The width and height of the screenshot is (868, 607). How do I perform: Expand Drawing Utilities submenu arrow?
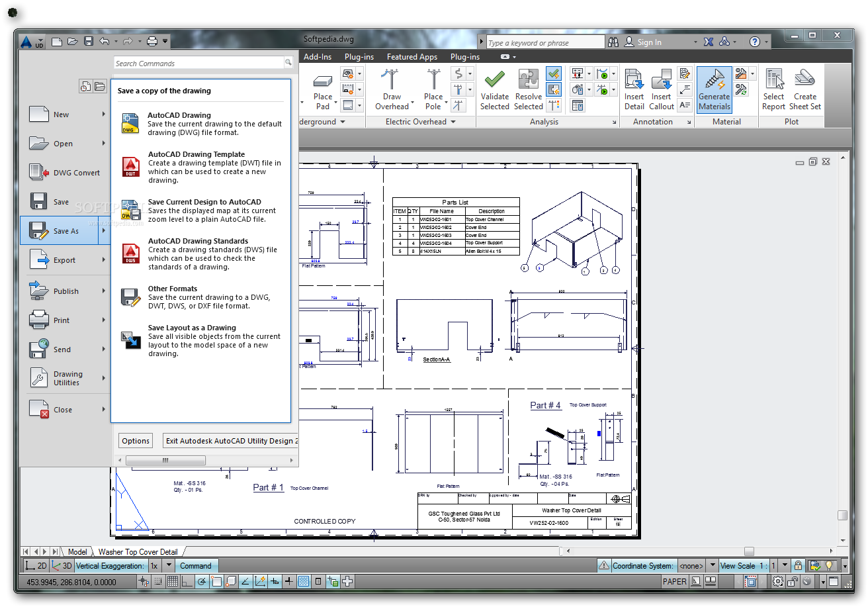(104, 378)
